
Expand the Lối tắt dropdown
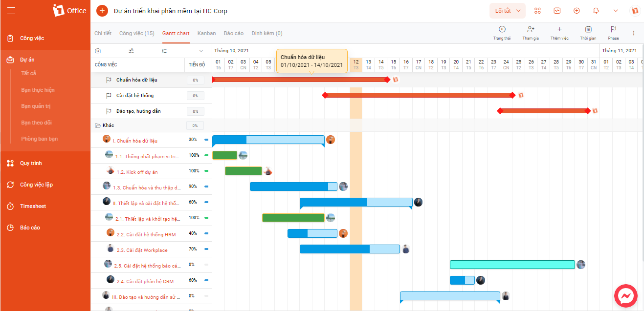[508, 11]
